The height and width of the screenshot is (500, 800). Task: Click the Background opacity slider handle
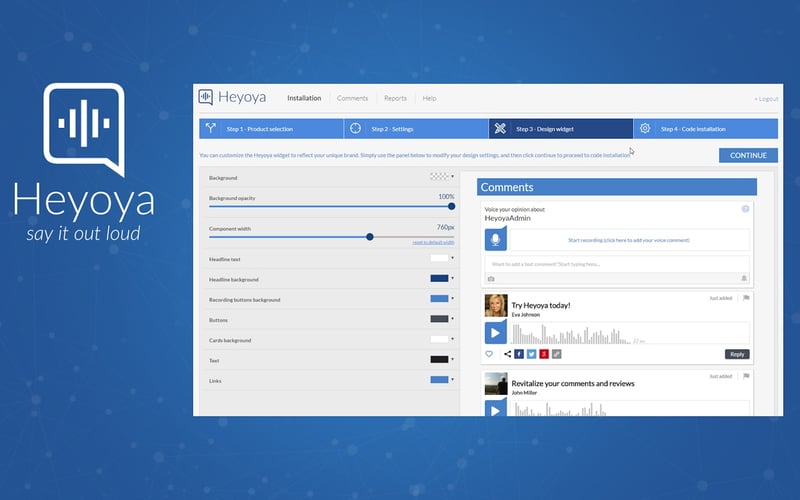[x=452, y=206]
